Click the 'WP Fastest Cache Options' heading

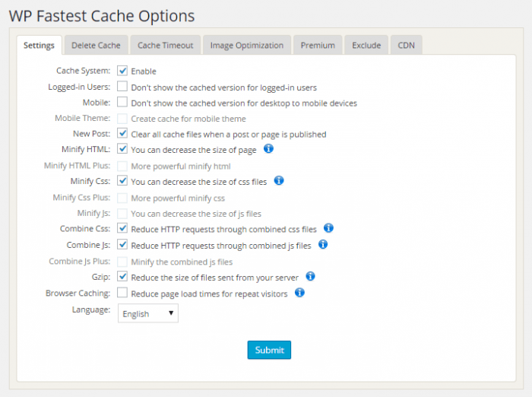coord(102,16)
